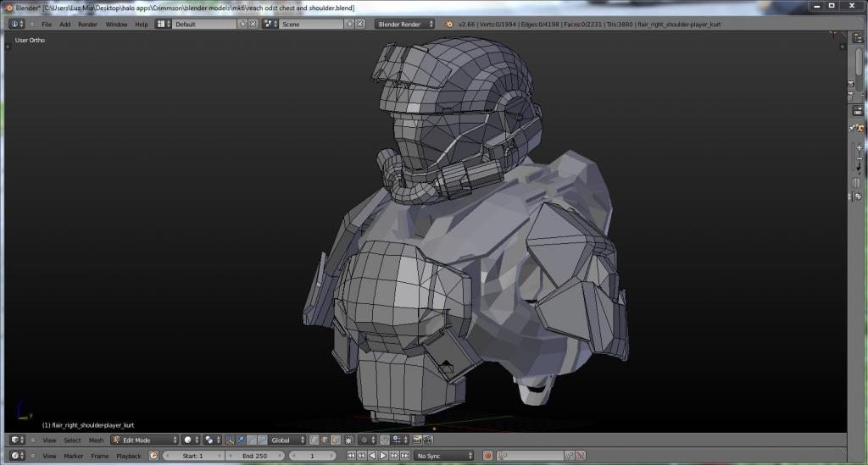Select the face select mode icon
The height and width of the screenshot is (465, 868).
pos(335,440)
